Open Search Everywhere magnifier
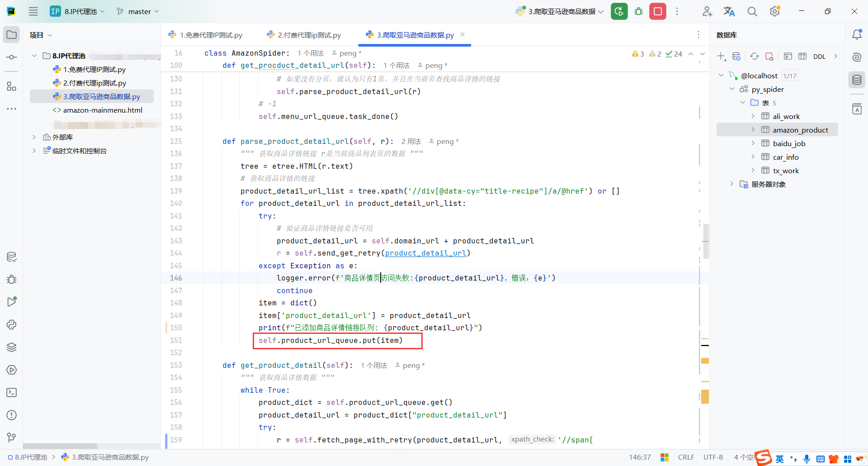The width and height of the screenshot is (868, 466). (x=752, y=11)
